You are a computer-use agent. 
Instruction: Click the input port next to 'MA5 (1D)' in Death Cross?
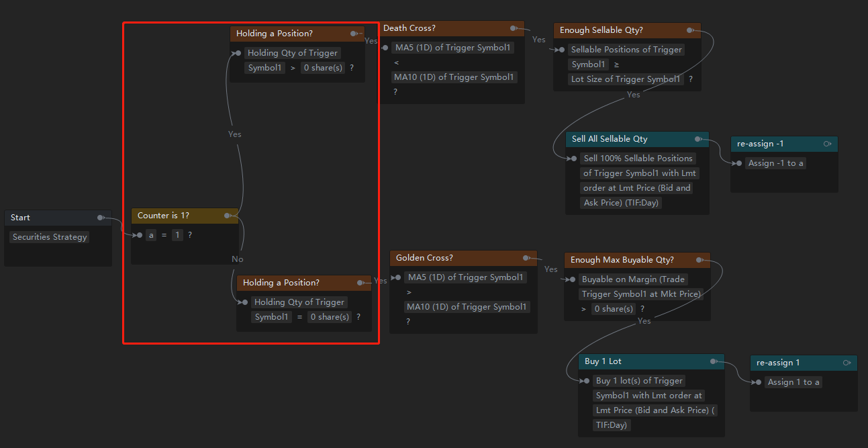(x=385, y=48)
